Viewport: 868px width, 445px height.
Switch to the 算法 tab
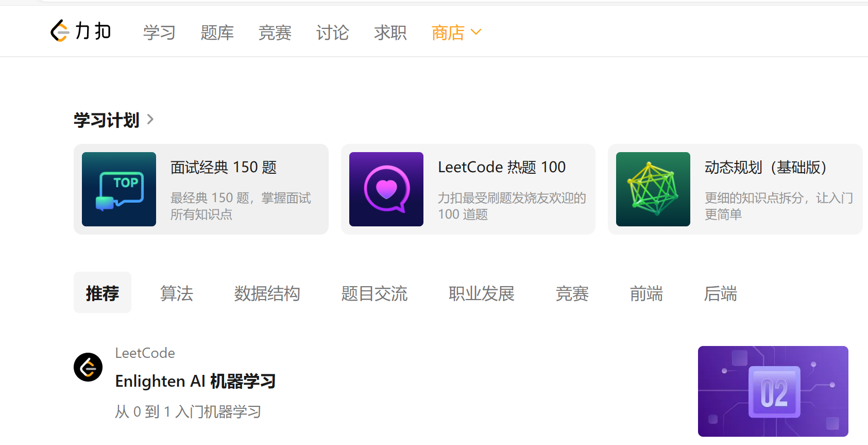point(177,293)
